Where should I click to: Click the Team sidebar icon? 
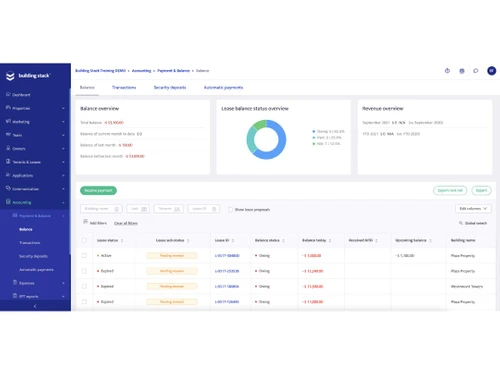(8, 135)
